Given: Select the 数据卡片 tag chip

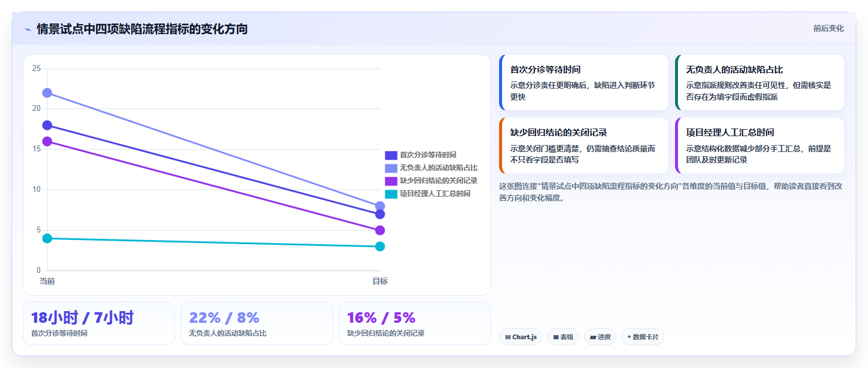Looking at the screenshot, I should 643,337.
